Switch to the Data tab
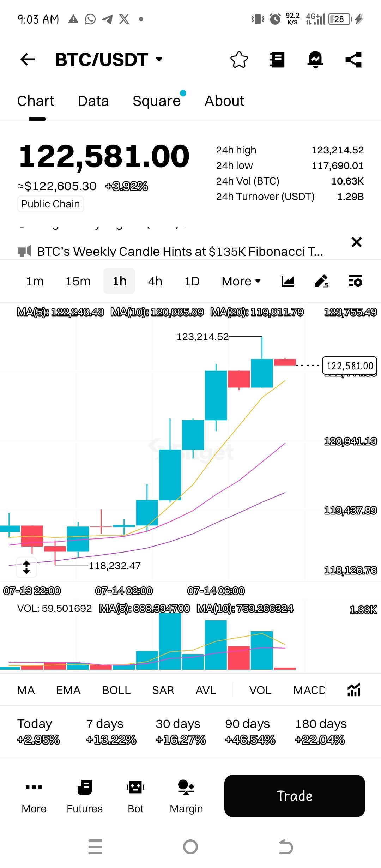This screenshot has height=868, width=381. tap(93, 101)
